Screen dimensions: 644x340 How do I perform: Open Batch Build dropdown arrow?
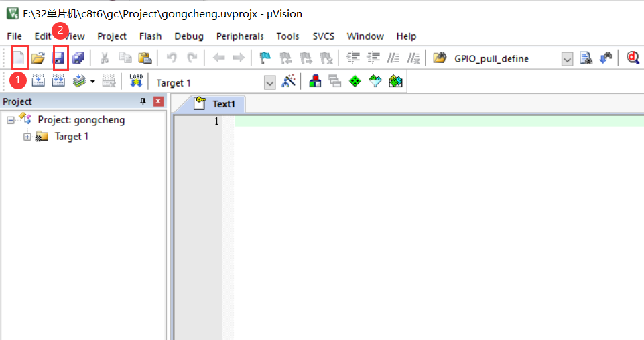tap(93, 82)
